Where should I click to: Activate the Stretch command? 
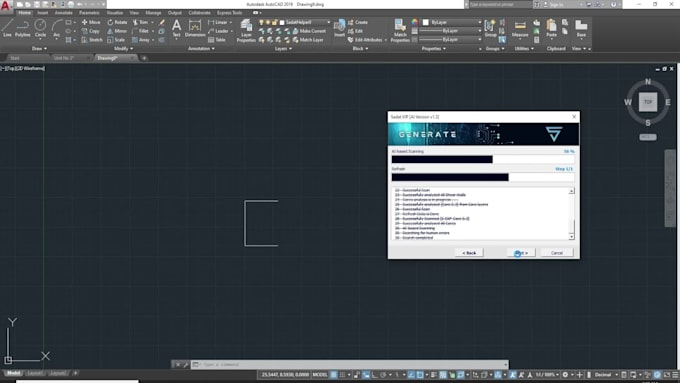(92, 39)
